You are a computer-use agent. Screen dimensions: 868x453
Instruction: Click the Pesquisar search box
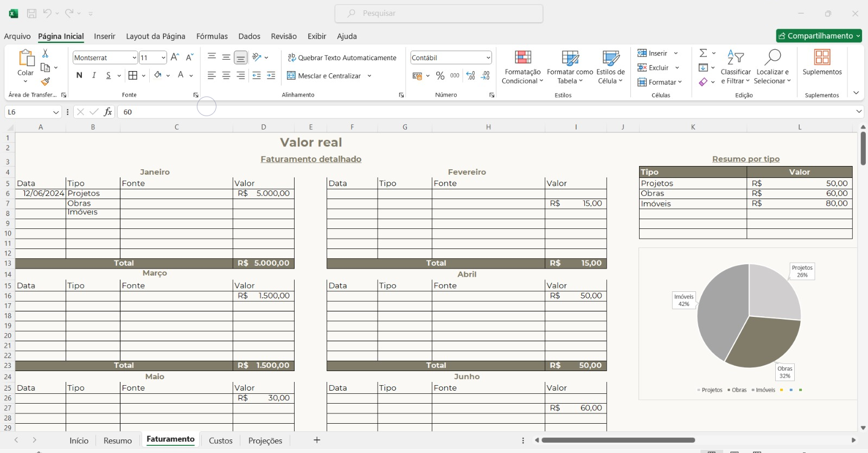tap(439, 14)
